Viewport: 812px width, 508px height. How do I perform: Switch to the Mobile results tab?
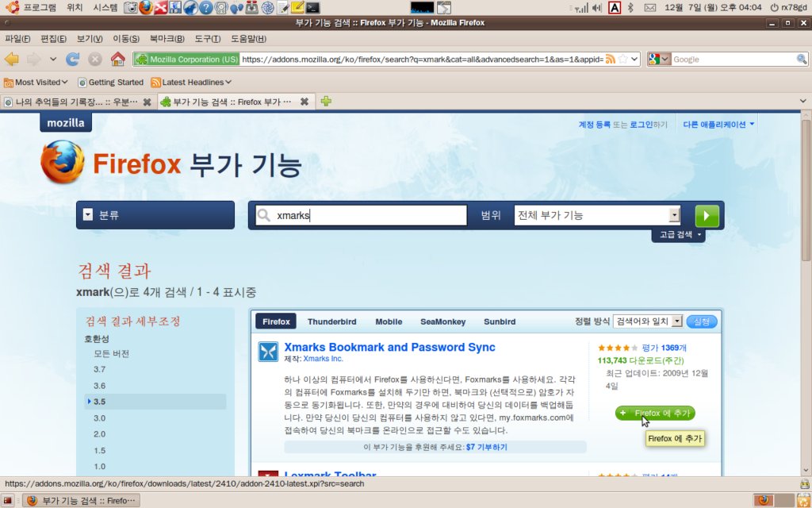[x=389, y=321]
